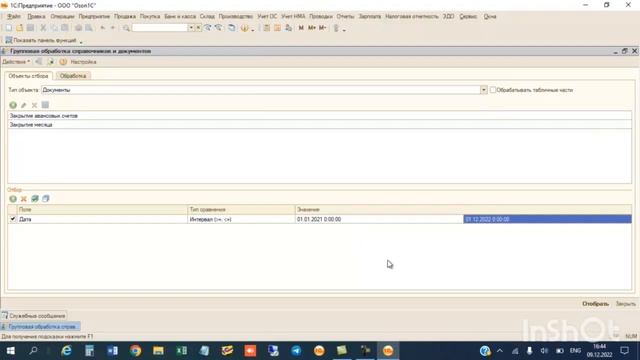Click the Значение column header
This screenshot has width=640, height=360.
(x=463, y=209)
